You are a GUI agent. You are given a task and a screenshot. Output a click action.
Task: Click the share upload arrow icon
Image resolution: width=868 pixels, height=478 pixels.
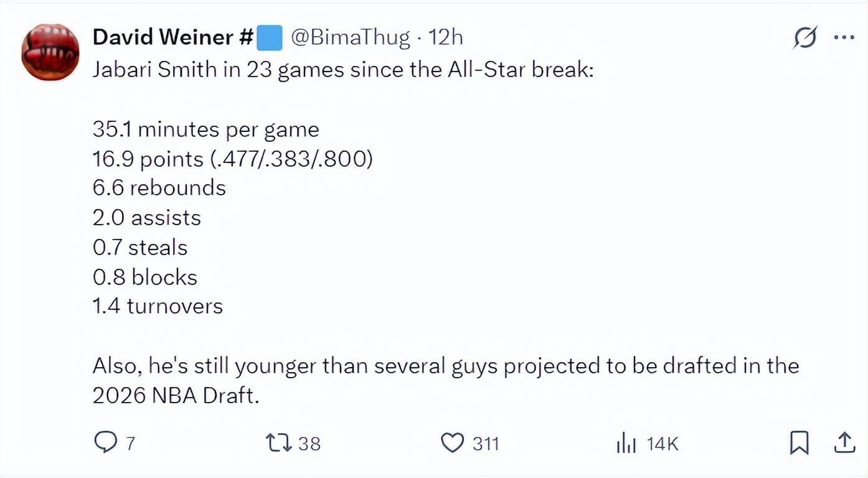pyautogui.click(x=844, y=443)
